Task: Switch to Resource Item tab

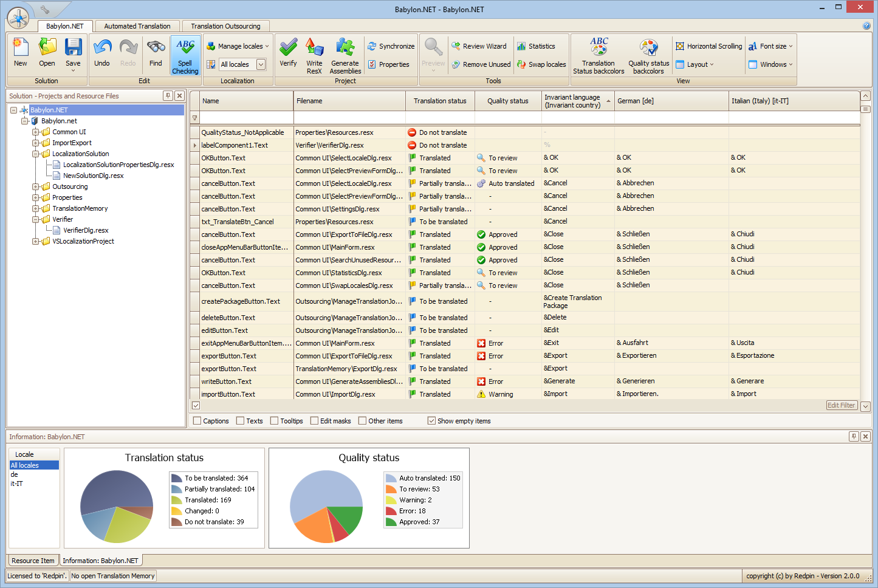Action: tap(33, 561)
